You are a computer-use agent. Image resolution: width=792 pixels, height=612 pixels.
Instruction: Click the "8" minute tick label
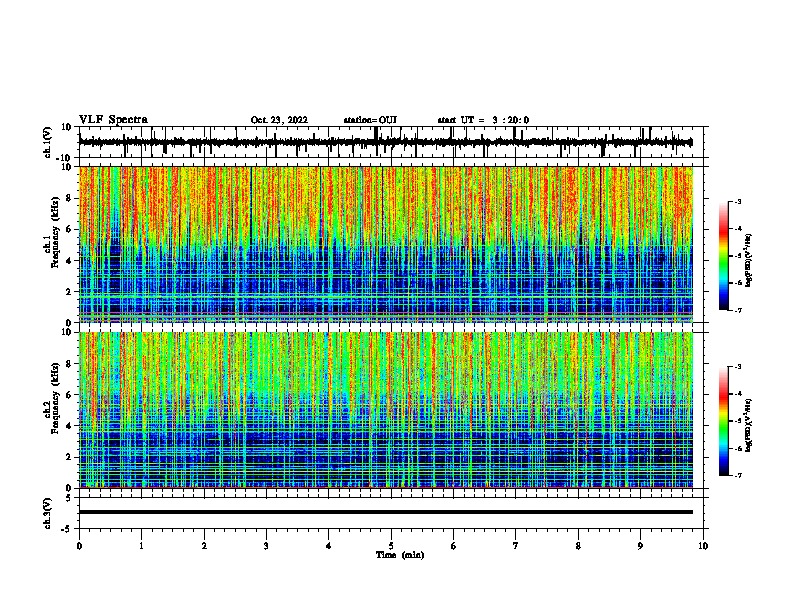578,546
